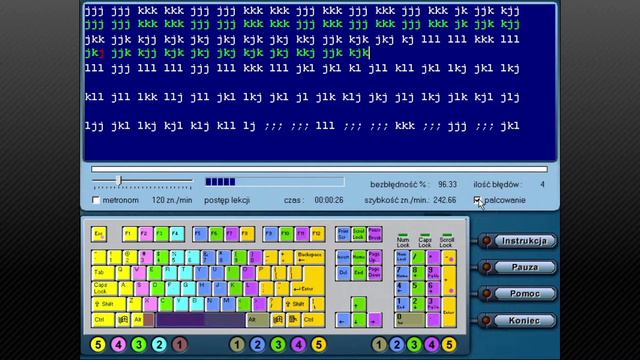Click the errors percentage value 96.33
The height and width of the screenshot is (360, 640).
(x=447, y=184)
